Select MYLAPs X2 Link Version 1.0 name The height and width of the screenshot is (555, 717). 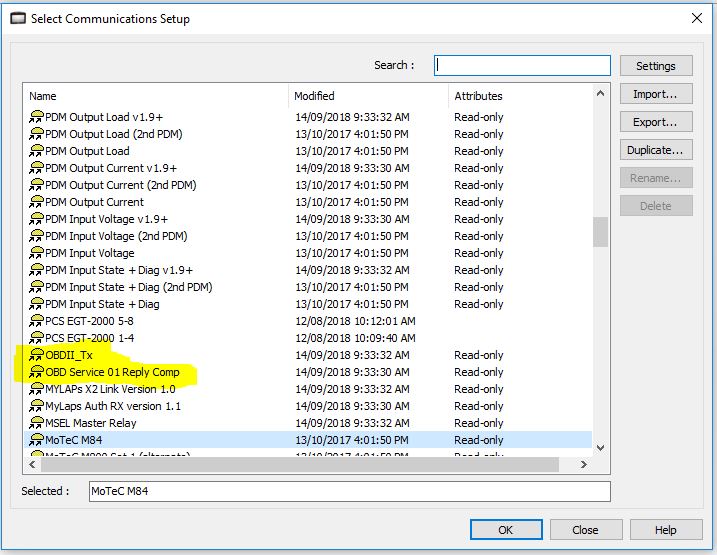click(110, 389)
